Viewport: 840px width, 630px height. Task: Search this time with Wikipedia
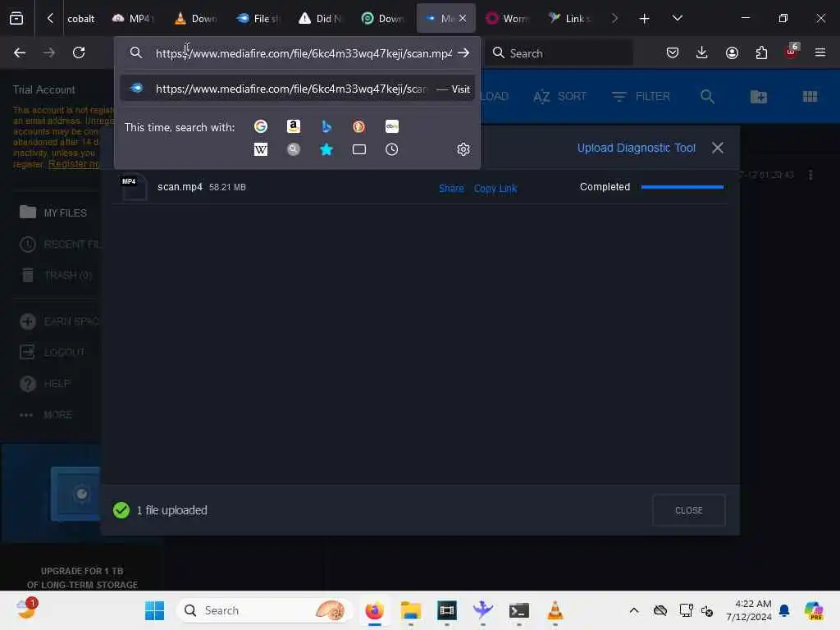[261, 149]
